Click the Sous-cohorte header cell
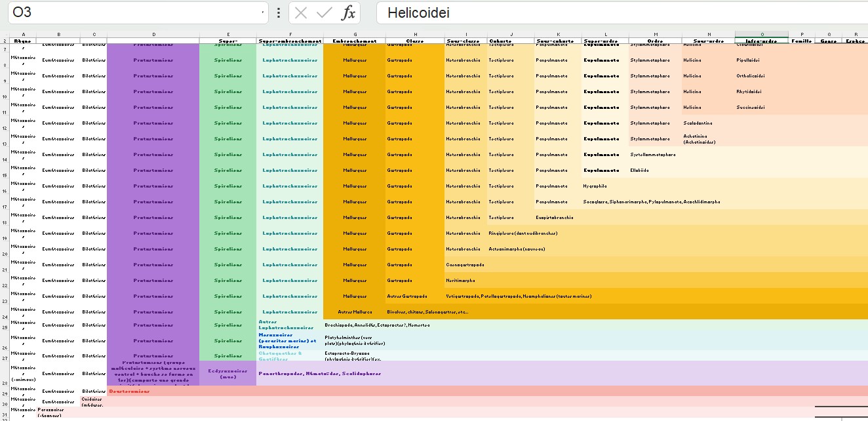 [558, 41]
